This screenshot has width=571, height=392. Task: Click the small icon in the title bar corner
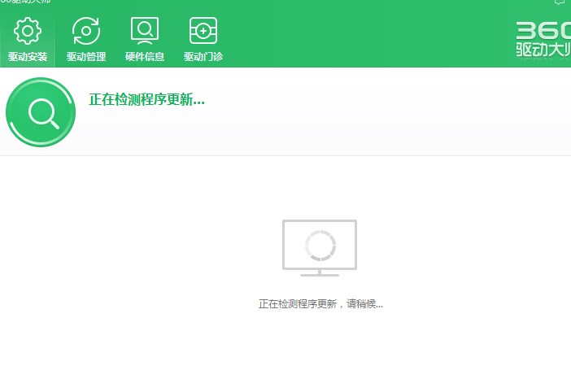point(560,2)
